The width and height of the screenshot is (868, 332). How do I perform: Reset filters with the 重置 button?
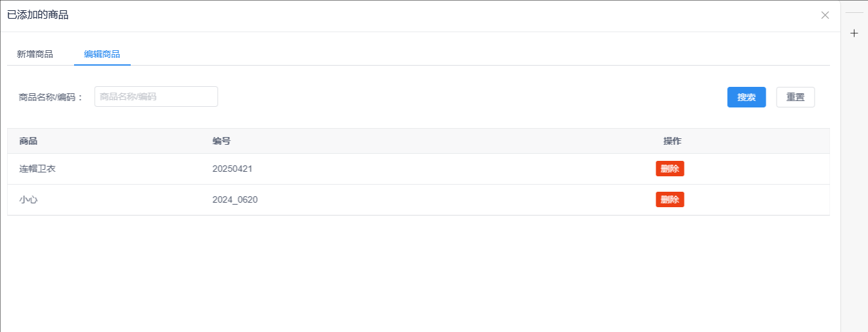pos(795,97)
